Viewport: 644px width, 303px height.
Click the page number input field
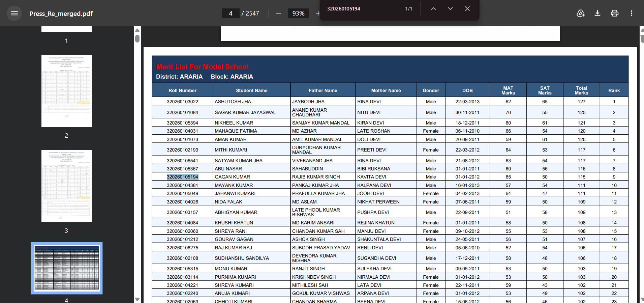(x=231, y=13)
